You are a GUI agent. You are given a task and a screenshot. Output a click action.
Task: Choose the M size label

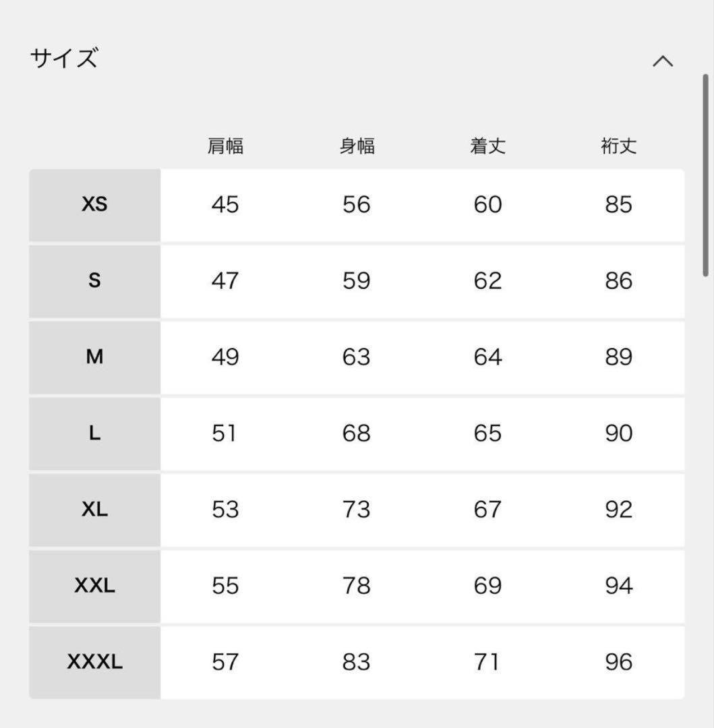[94, 357]
